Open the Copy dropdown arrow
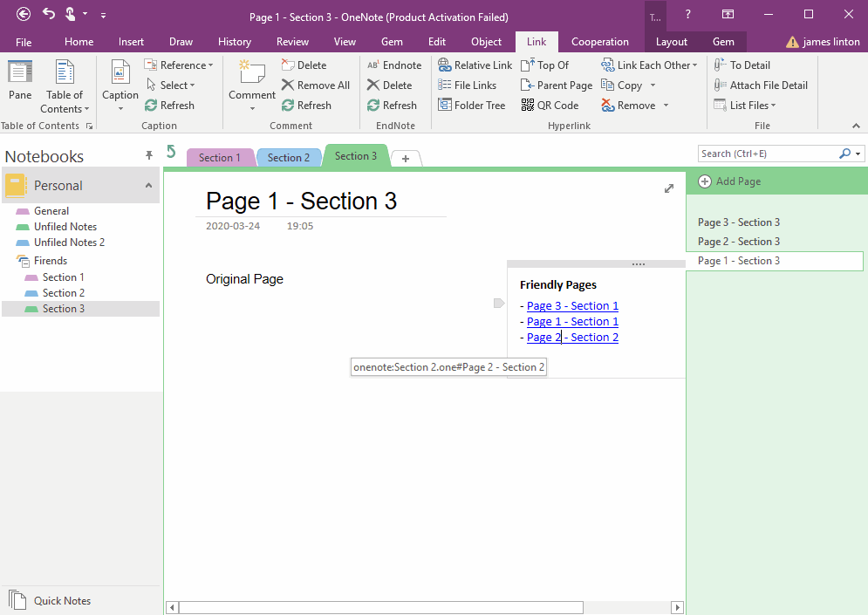 click(x=653, y=85)
